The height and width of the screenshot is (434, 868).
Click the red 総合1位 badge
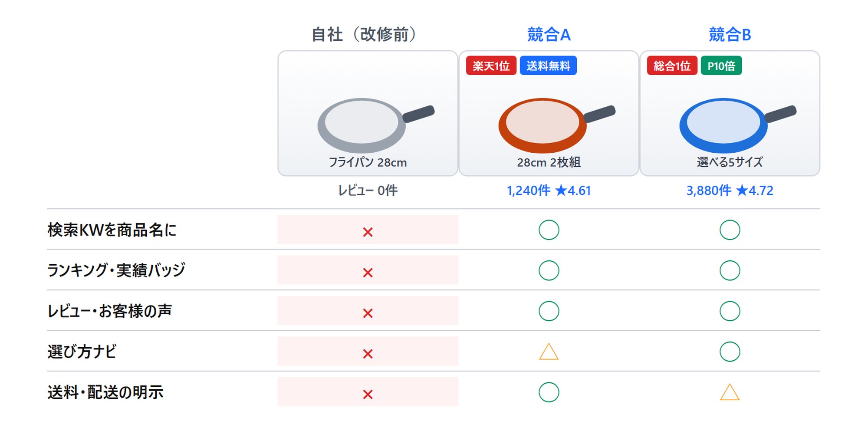pos(672,66)
